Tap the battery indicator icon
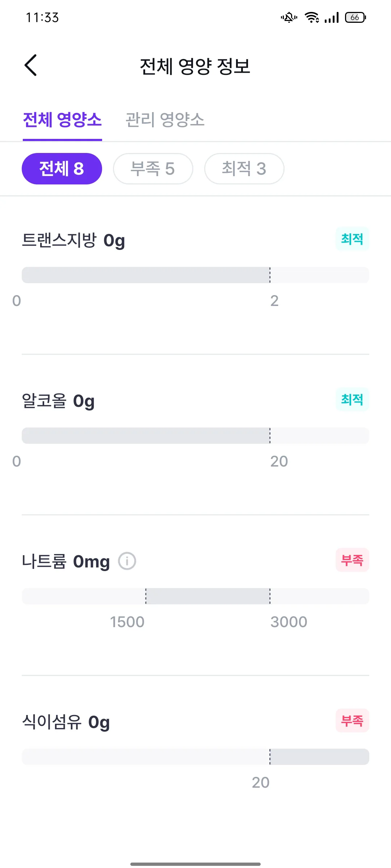This screenshot has height=868, width=391. coord(356,17)
